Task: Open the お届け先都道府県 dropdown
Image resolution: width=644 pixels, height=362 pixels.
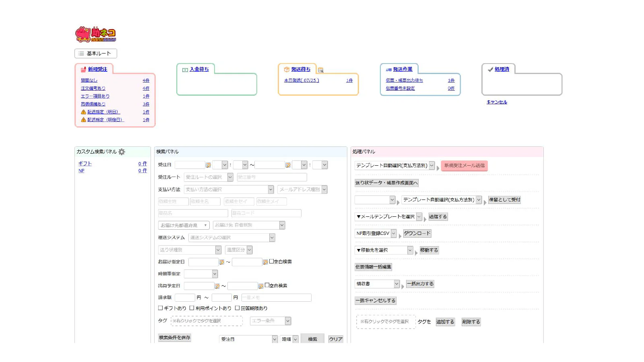Action: click(184, 225)
